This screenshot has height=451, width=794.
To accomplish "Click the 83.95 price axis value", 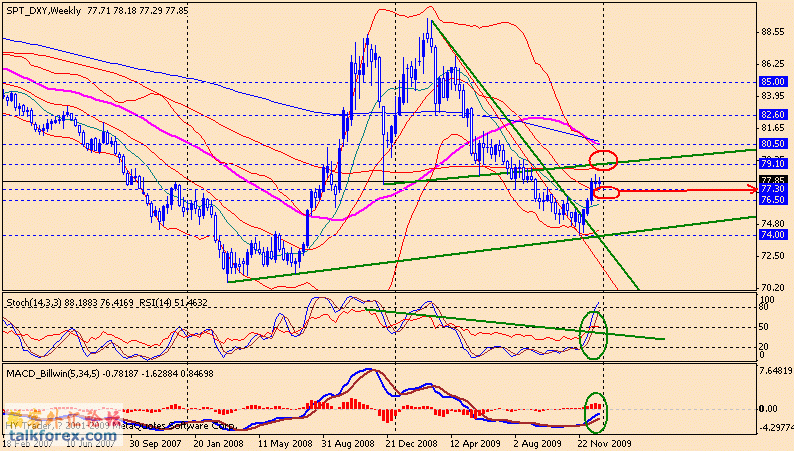I will coord(773,96).
